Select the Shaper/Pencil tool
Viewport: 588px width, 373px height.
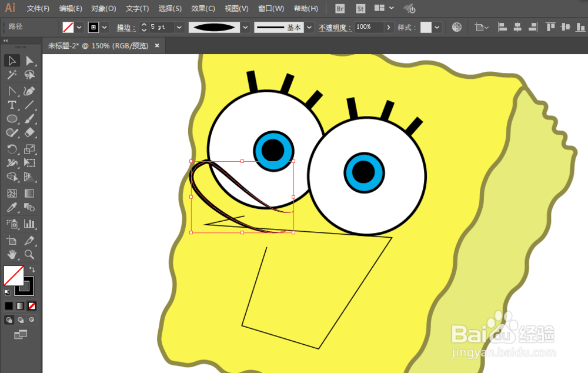coord(12,133)
